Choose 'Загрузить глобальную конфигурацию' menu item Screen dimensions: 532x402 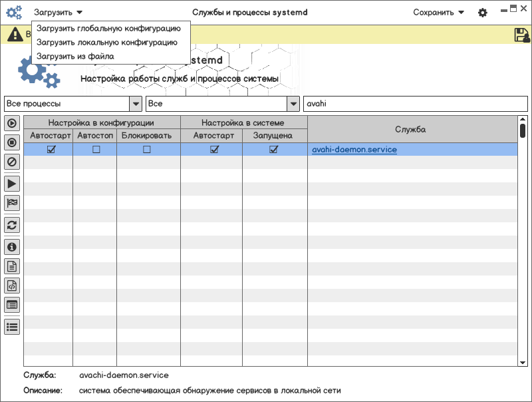click(108, 29)
